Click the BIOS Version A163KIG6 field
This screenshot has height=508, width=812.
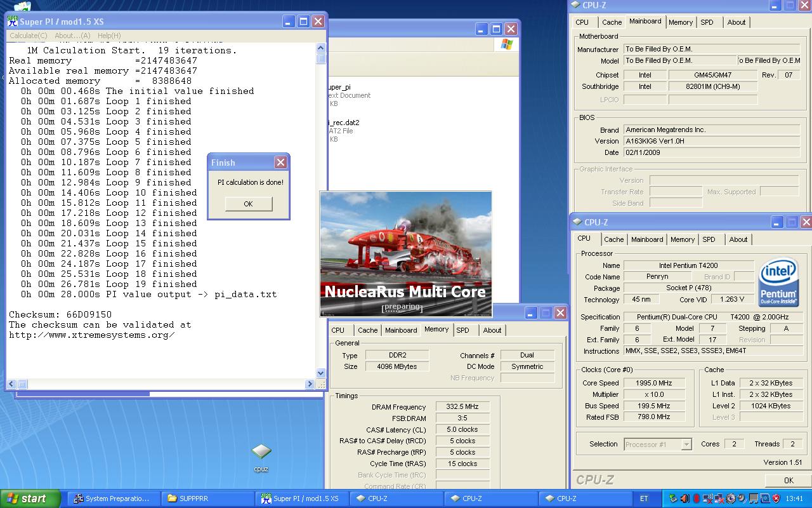click(711, 141)
